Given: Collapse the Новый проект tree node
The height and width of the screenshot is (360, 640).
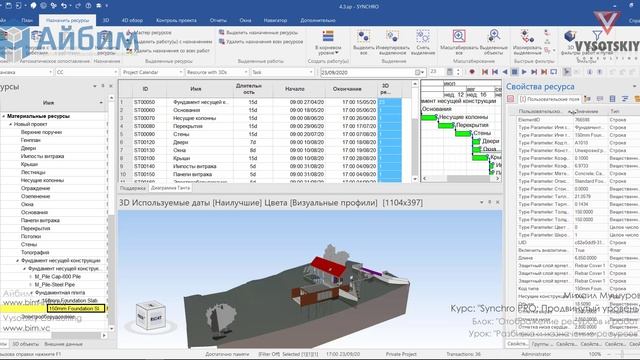Looking at the screenshot, I should [x=11, y=124].
